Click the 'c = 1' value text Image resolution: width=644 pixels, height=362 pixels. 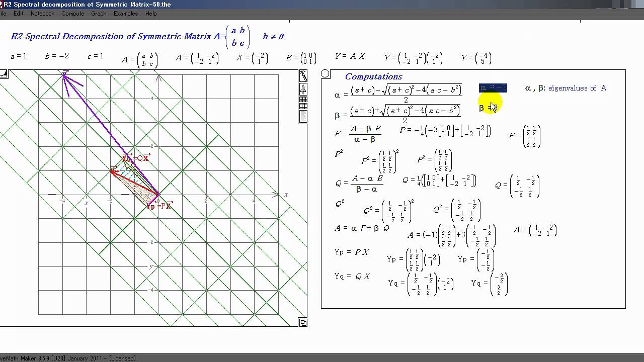click(x=95, y=56)
